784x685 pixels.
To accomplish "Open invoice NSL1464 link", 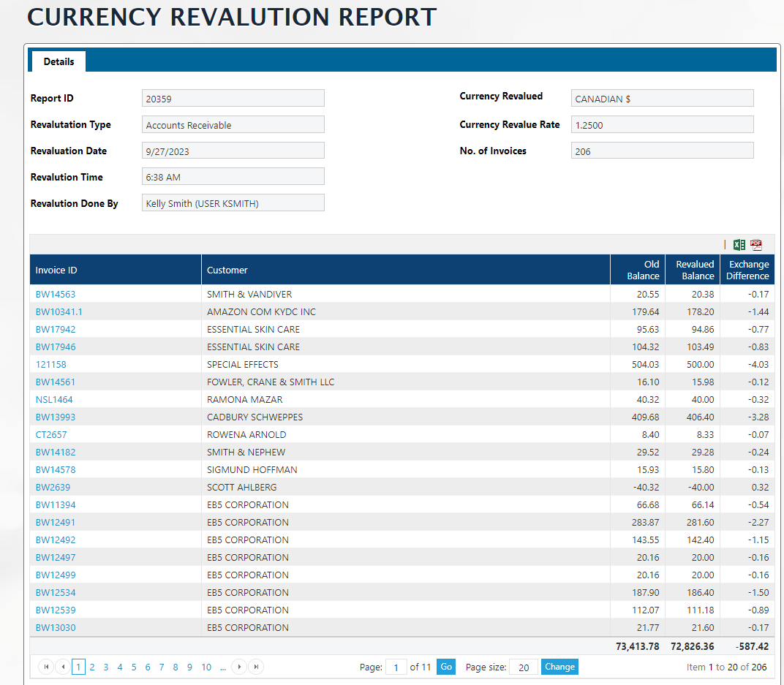I will 54,399.
